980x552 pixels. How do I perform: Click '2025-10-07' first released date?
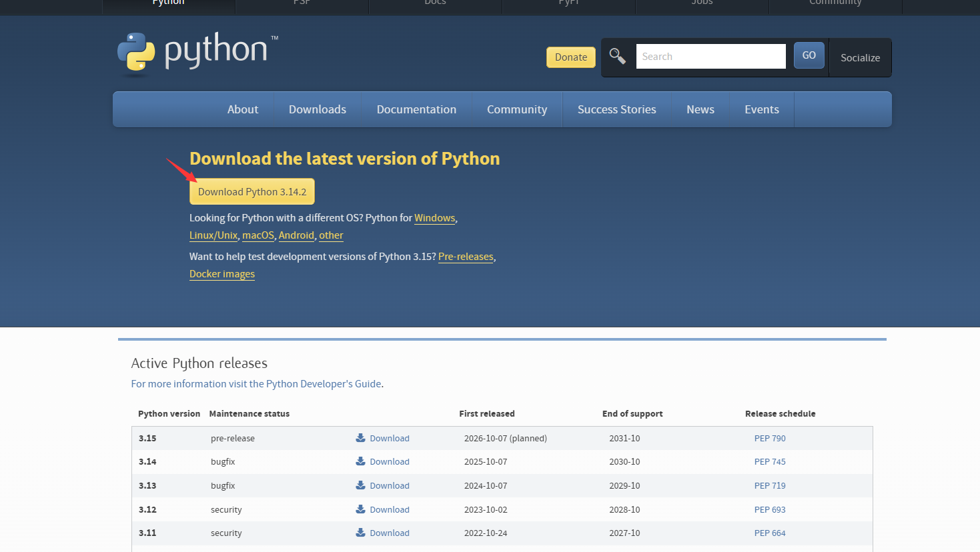486,461
